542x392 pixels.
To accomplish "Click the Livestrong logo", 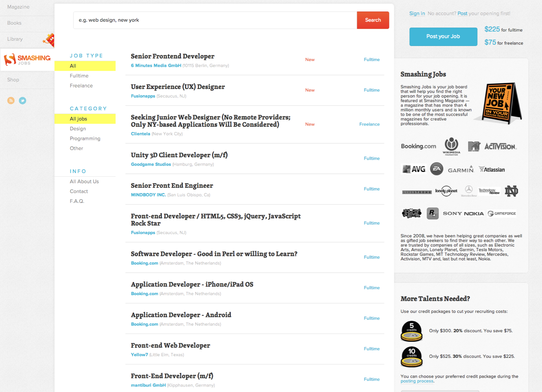I will click(417, 192).
